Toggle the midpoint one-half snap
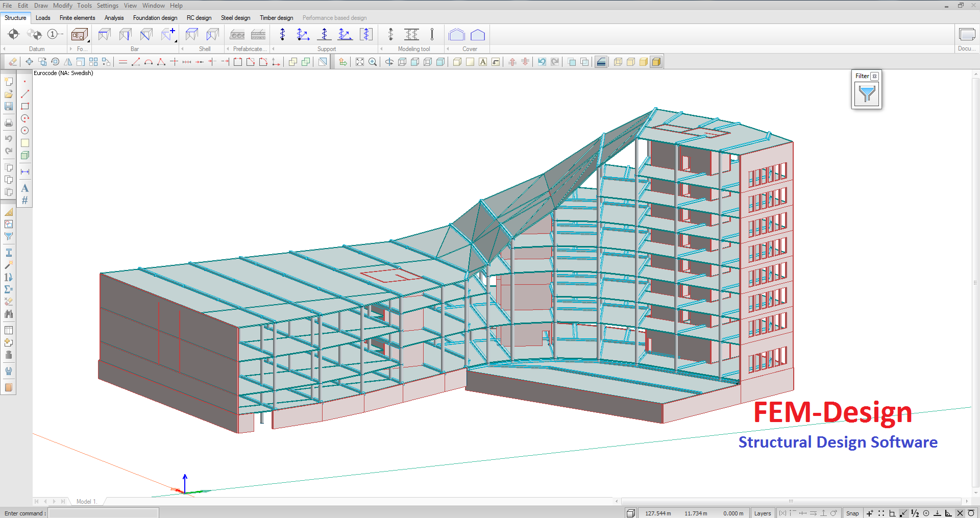This screenshot has width=980, height=518. pyautogui.click(x=915, y=513)
